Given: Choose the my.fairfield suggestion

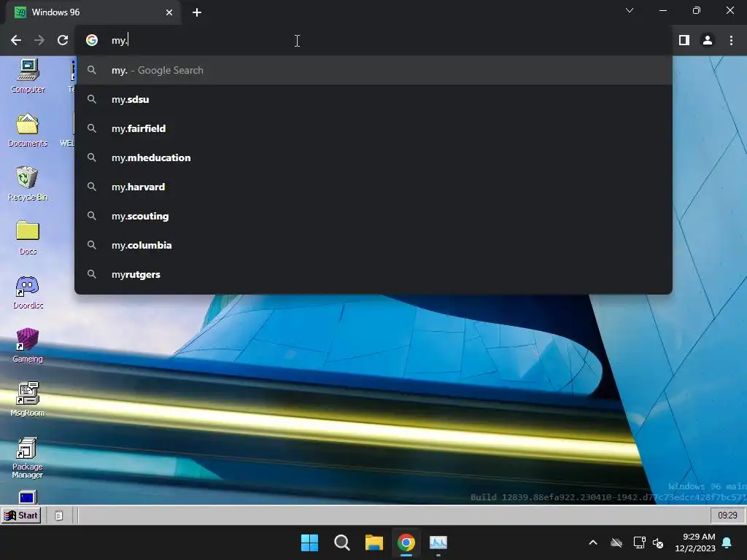Looking at the screenshot, I should click(x=373, y=128).
